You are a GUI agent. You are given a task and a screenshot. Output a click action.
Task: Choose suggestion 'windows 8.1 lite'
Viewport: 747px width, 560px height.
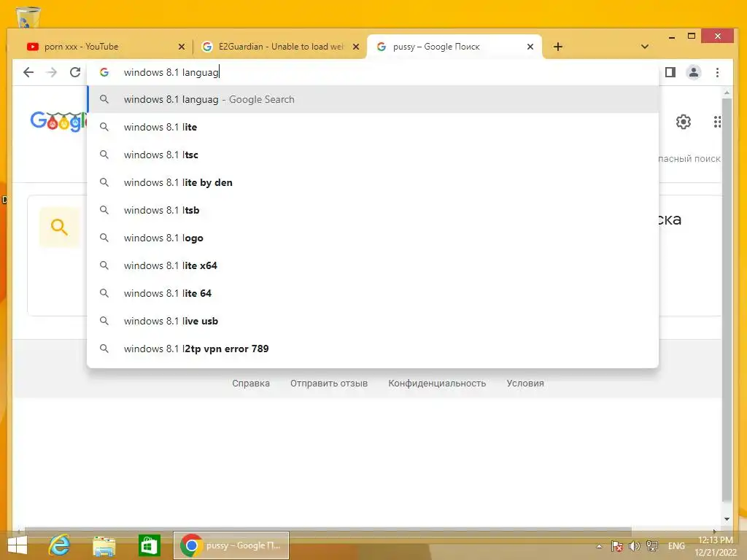click(x=373, y=127)
